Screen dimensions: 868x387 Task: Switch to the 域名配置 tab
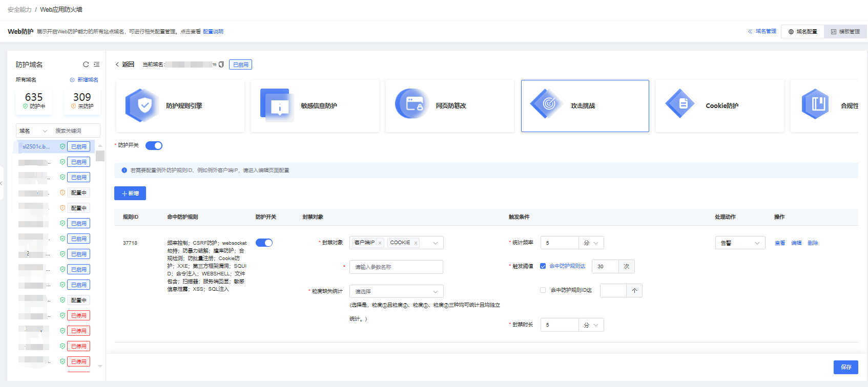[x=802, y=32]
